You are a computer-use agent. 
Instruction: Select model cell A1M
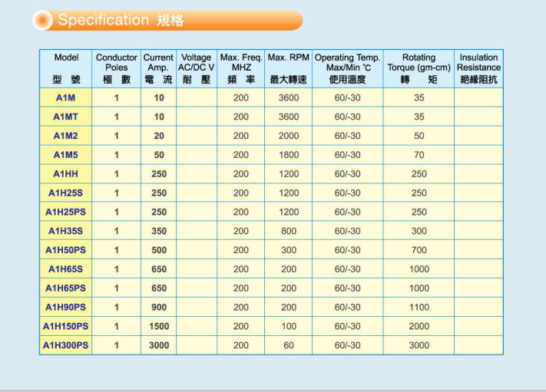coord(66,97)
